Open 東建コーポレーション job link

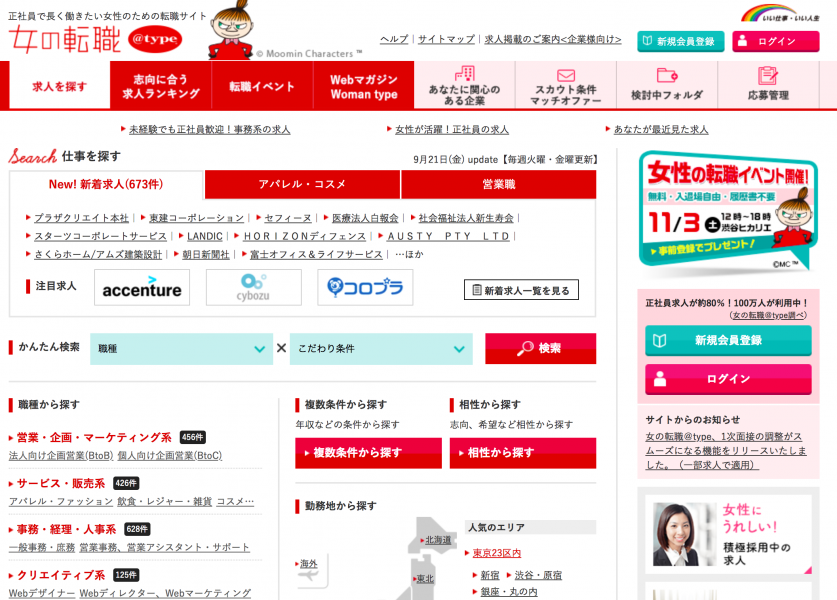(x=196, y=218)
